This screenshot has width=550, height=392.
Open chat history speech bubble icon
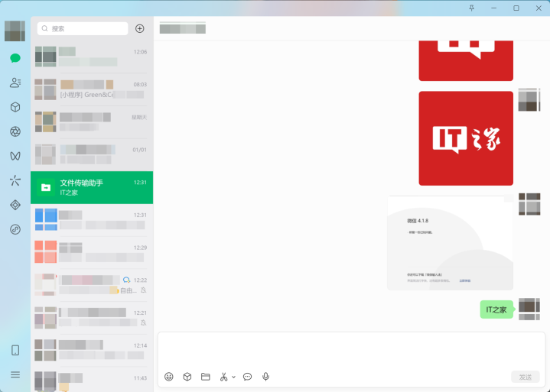pyautogui.click(x=247, y=377)
